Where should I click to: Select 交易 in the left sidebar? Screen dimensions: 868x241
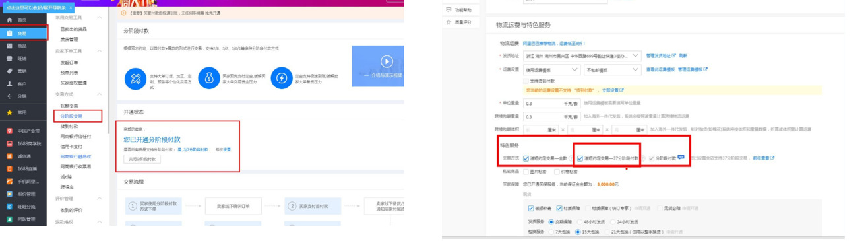pos(24,33)
